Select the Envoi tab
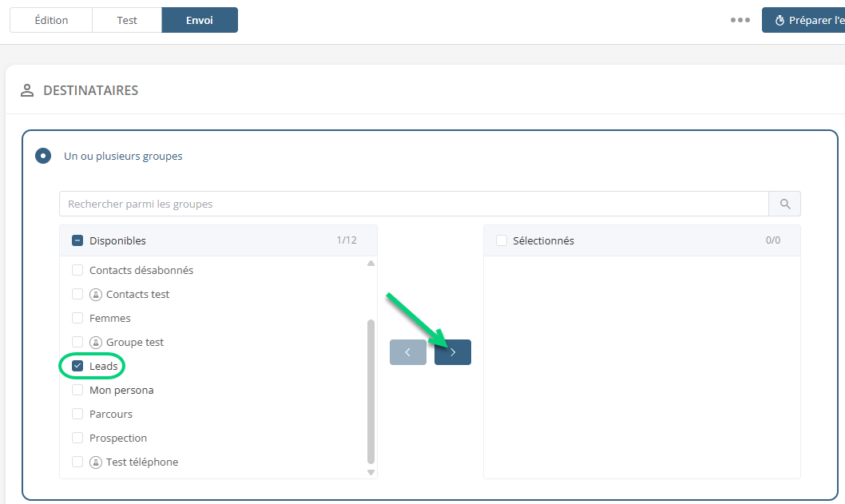The width and height of the screenshot is (845, 504). [x=200, y=20]
